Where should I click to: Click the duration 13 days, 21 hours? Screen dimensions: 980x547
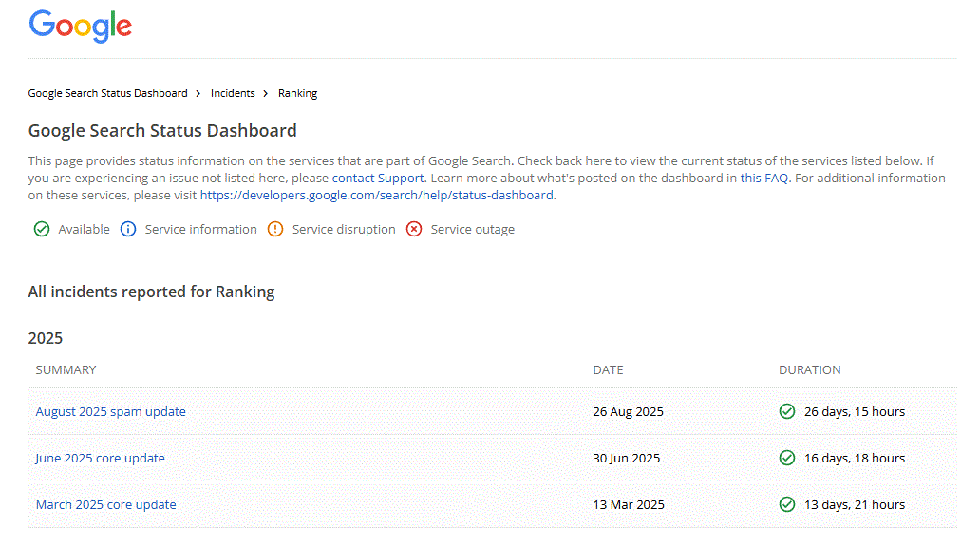[855, 504]
